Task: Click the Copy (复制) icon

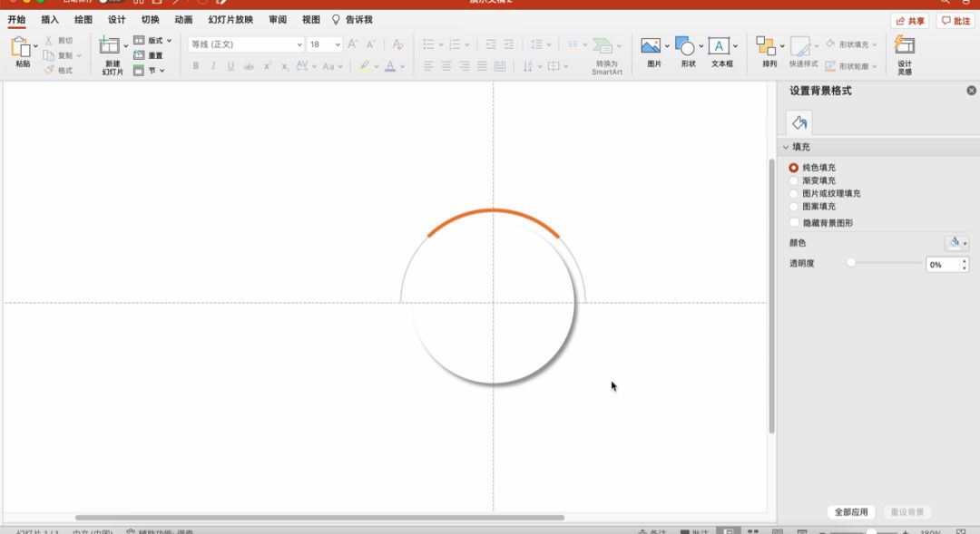Action: point(48,55)
